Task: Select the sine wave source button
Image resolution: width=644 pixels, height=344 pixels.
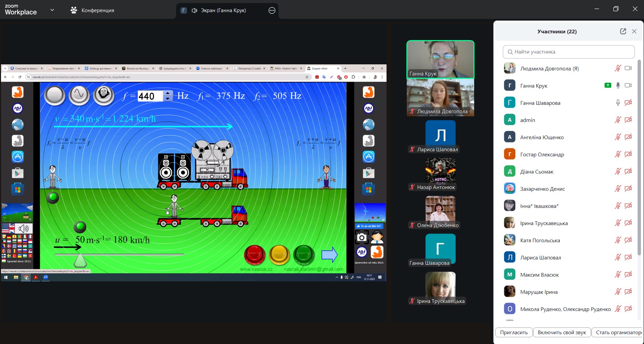Action: (79, 95)
